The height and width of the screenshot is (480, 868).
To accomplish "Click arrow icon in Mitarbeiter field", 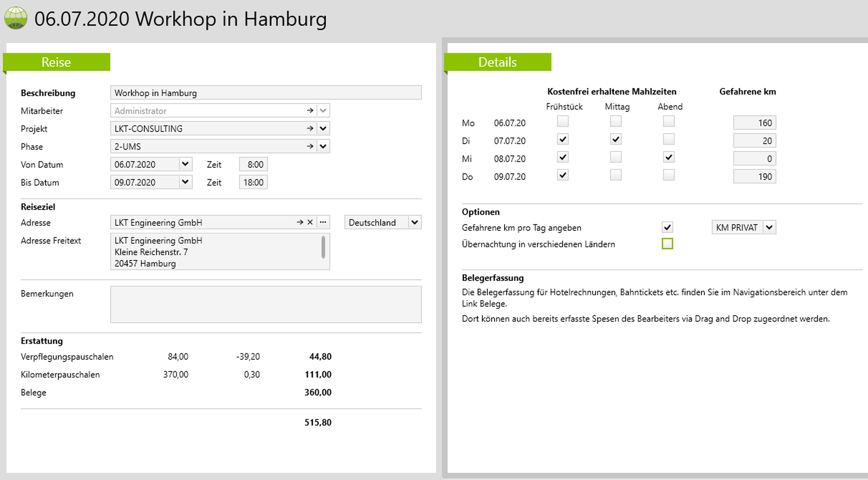I will point(310,111).
